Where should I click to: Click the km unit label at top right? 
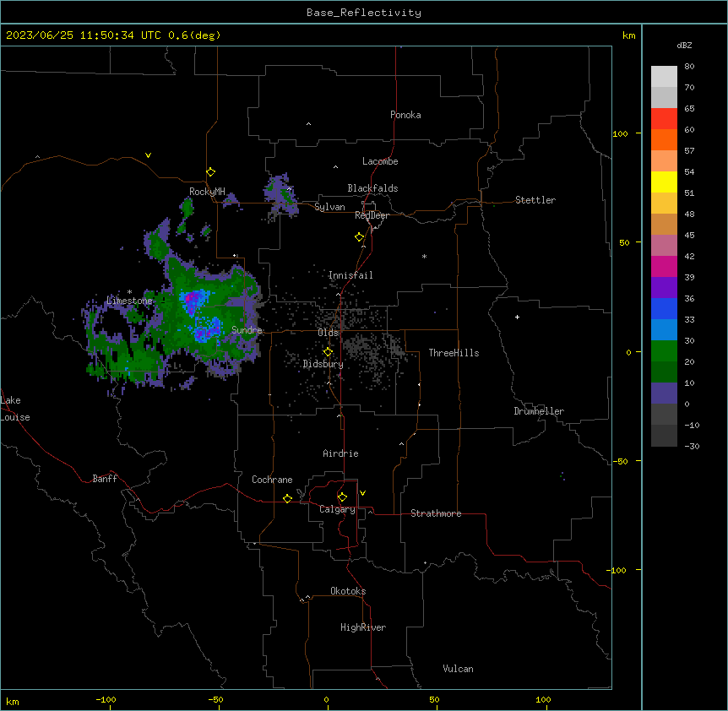[x=628, y=35]
